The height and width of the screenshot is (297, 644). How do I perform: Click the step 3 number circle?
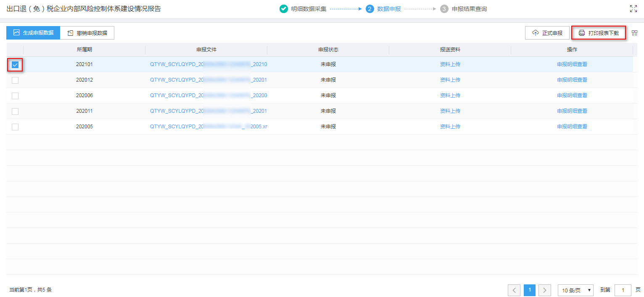444,8
